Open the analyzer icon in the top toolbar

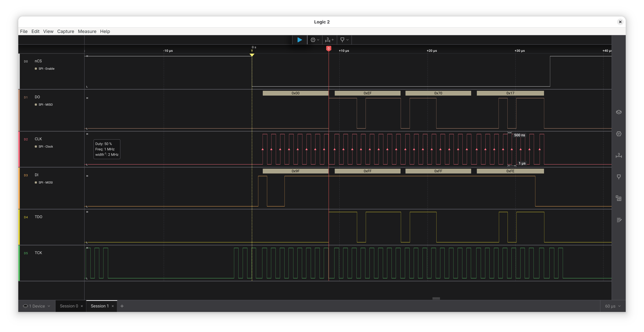coord(313,40)
